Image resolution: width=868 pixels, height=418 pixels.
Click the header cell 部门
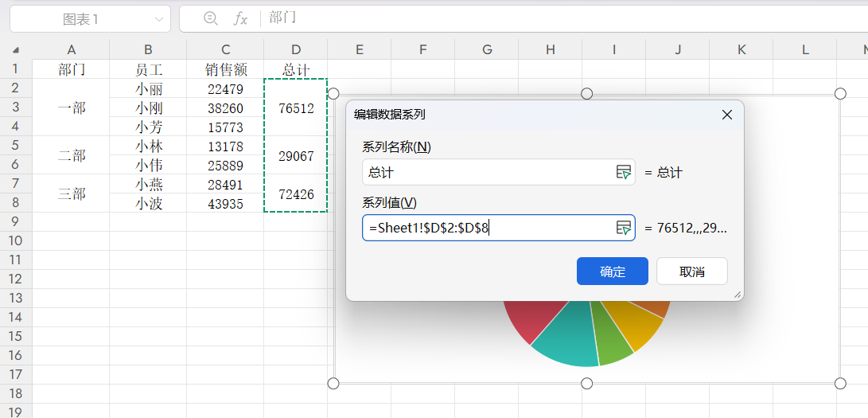pos(71,69)
